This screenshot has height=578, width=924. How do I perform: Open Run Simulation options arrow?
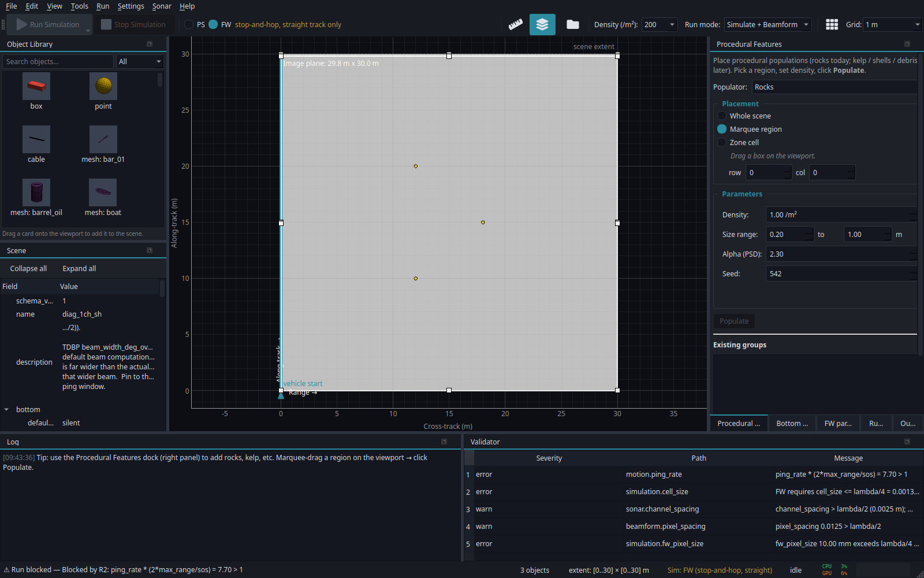[88, 30]
